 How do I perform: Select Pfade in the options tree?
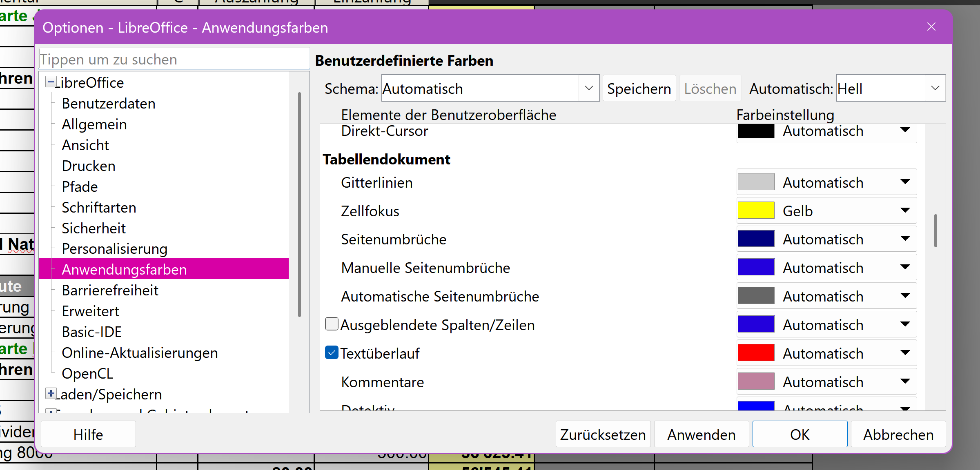pos(80,187)
